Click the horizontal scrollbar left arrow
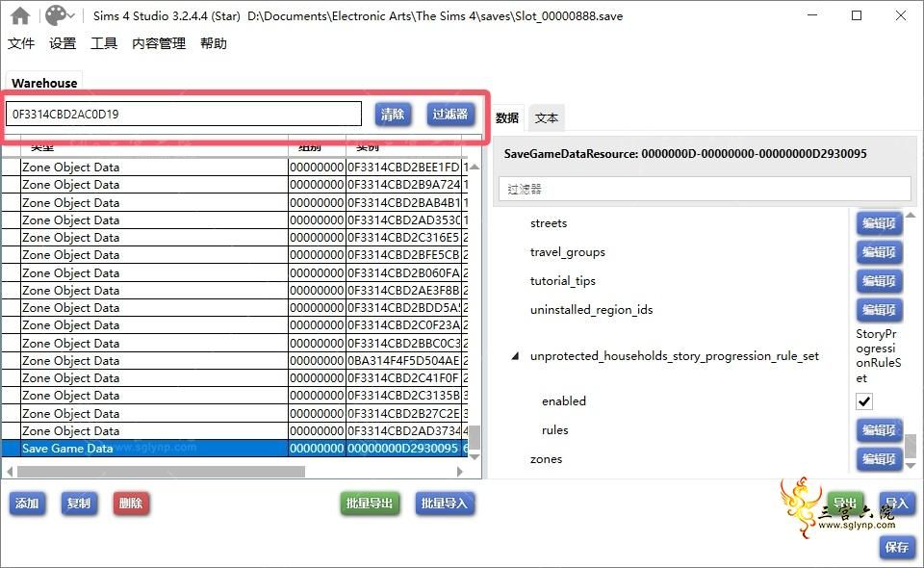924x568 pixels. tap(10, 472)
